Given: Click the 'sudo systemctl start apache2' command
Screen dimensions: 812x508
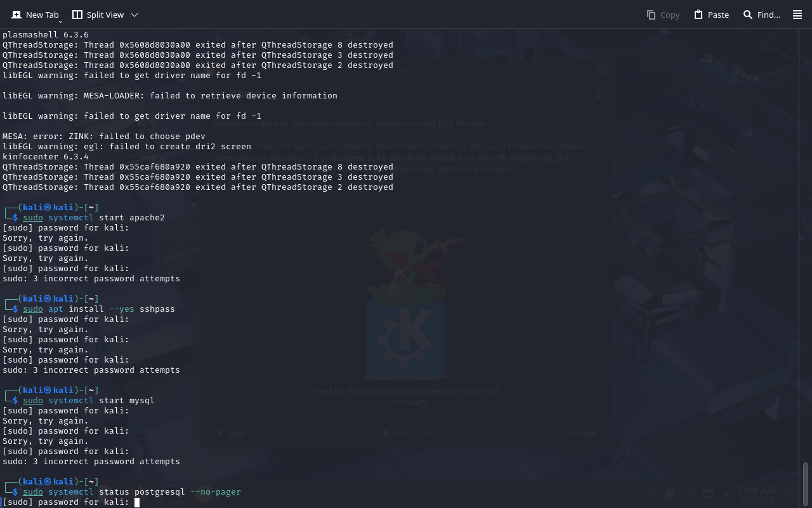Looking at the screenshot, I should point(94,218).
